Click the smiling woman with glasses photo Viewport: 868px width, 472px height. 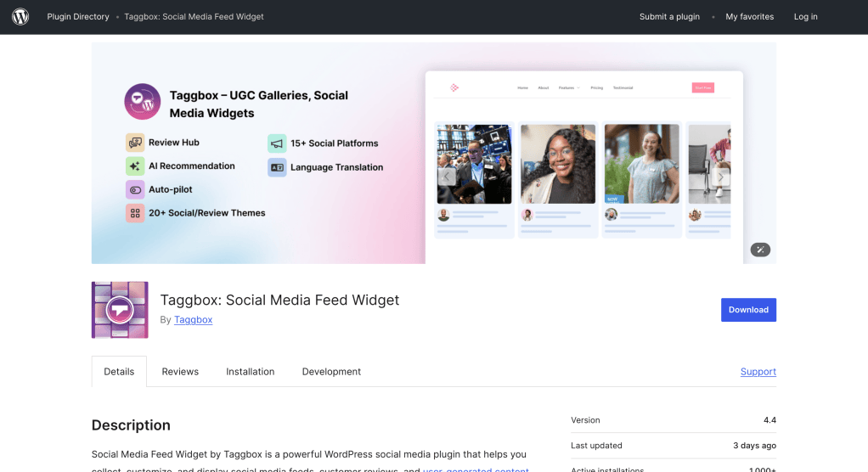click(558, 164)
